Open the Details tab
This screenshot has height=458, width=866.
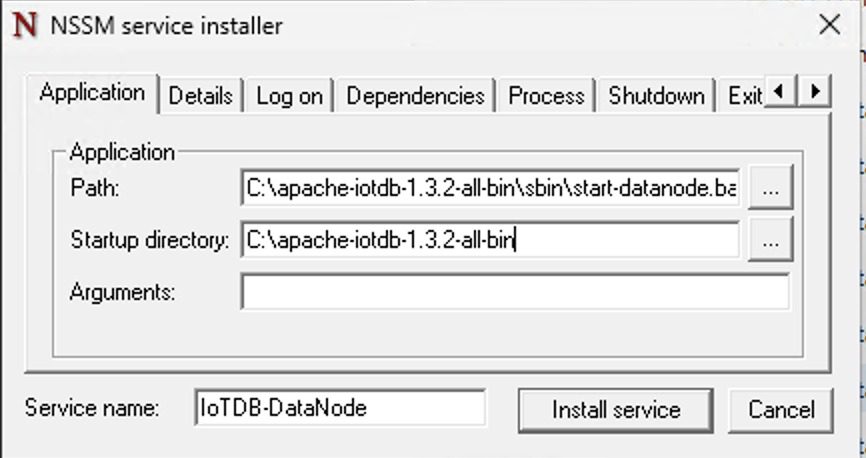[200, 96]
